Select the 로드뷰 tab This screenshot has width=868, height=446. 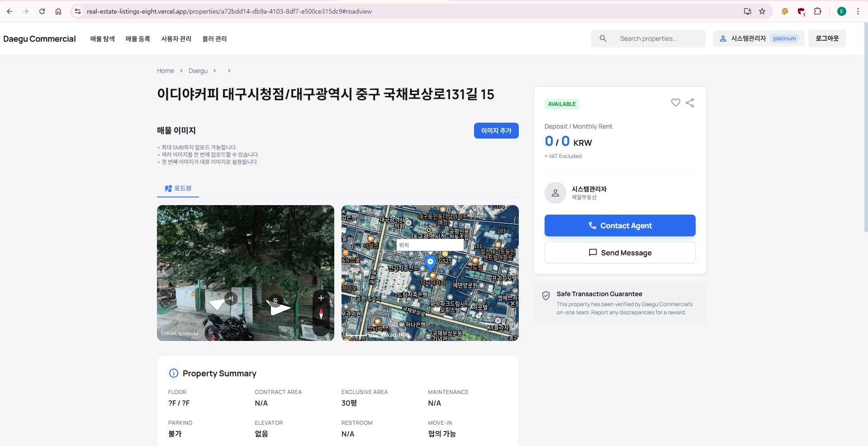click(x=178, y=188)
